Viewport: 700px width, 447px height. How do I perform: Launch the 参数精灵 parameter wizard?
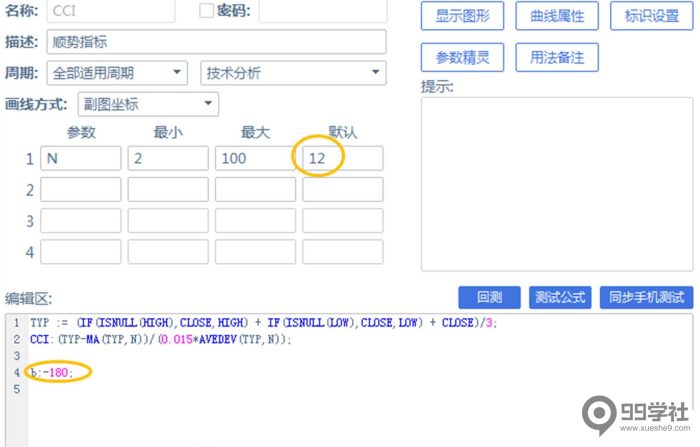462,57
